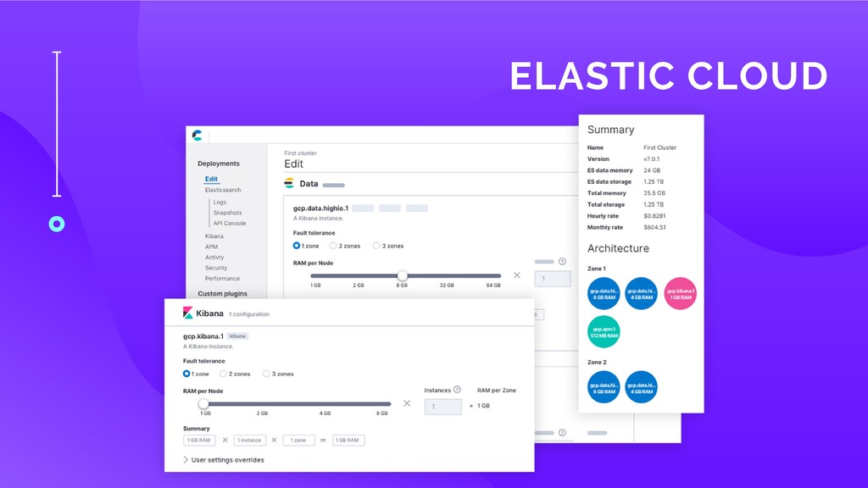
Task: Click the 32 GB label on Data slider
Action: pyautogui.click(x=447, y=286)
